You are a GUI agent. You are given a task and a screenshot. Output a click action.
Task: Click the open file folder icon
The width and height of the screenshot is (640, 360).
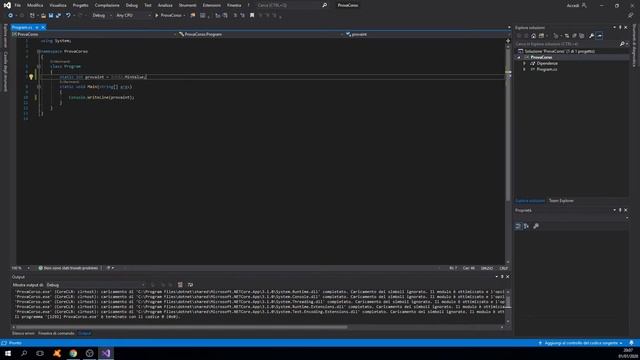(x=43, y=16)
